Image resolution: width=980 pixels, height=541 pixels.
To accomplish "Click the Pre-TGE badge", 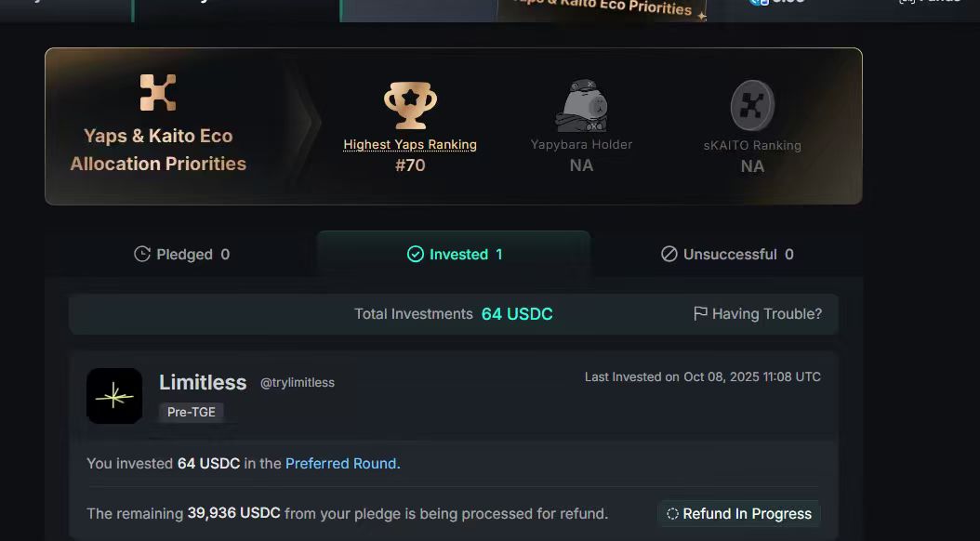I will coord(192,412).
